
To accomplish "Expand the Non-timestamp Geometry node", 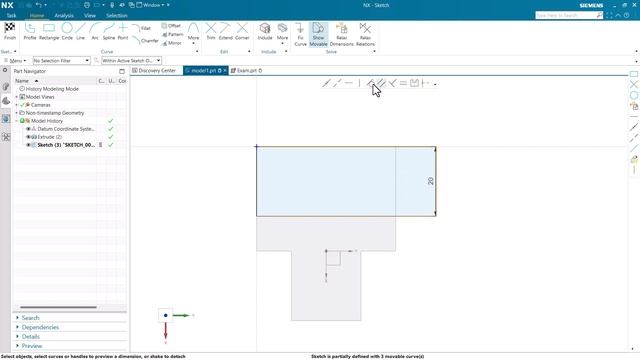I will (17, 113).
